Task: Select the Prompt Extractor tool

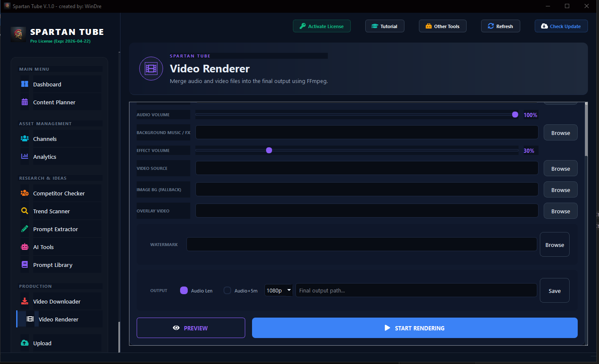Action: (55, 229)
